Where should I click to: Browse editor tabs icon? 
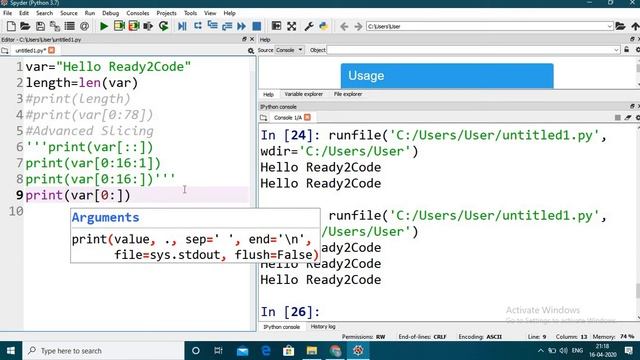5,51
